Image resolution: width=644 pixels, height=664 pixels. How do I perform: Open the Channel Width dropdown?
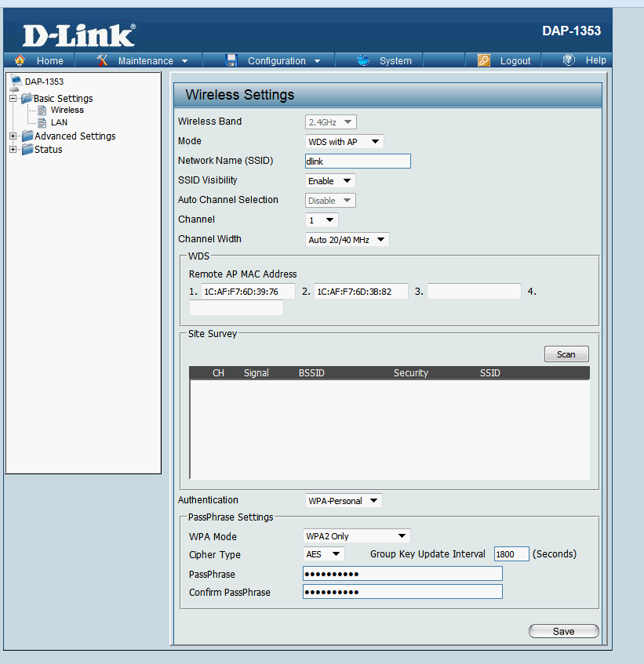[347, 240]
